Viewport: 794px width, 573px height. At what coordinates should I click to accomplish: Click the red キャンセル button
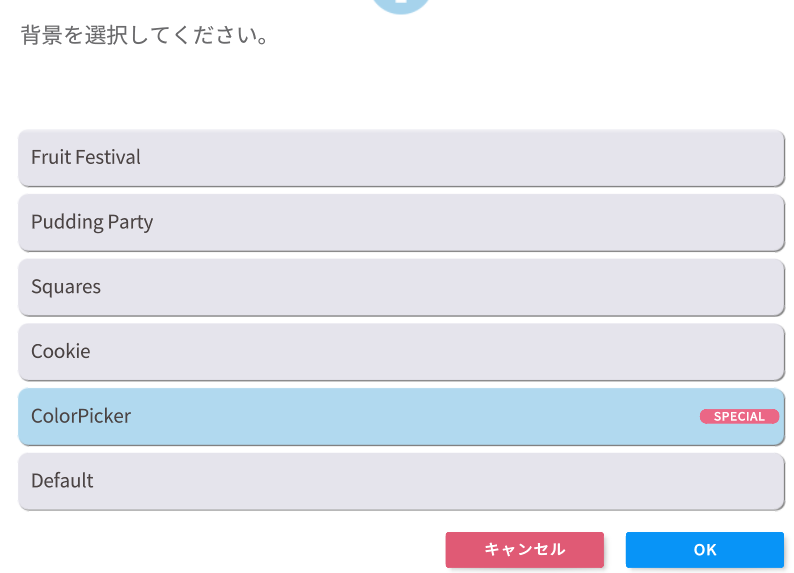click(x=525, y=550)
